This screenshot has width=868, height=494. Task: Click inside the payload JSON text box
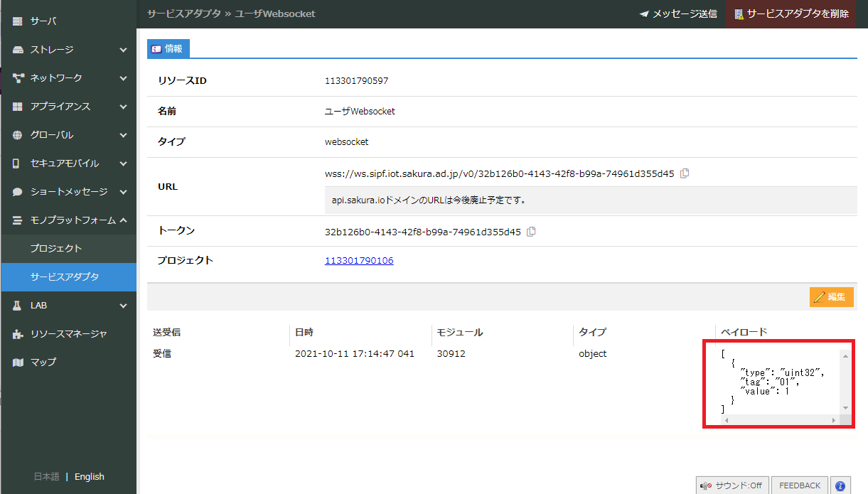point(780,382)
